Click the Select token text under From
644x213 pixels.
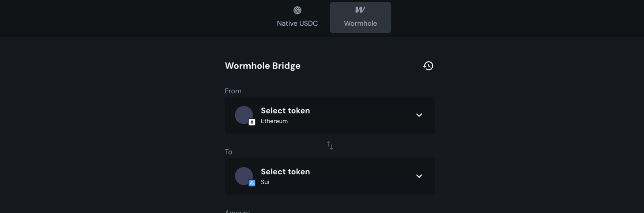point(285,111)
